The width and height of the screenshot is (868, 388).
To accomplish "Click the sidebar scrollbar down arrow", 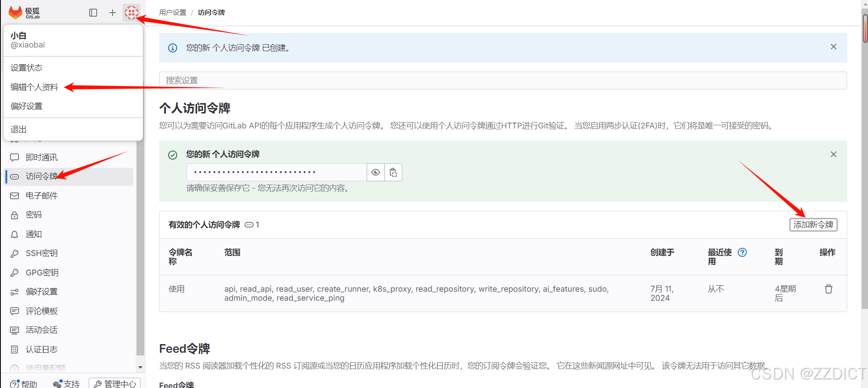I will (x=140, y=368).
